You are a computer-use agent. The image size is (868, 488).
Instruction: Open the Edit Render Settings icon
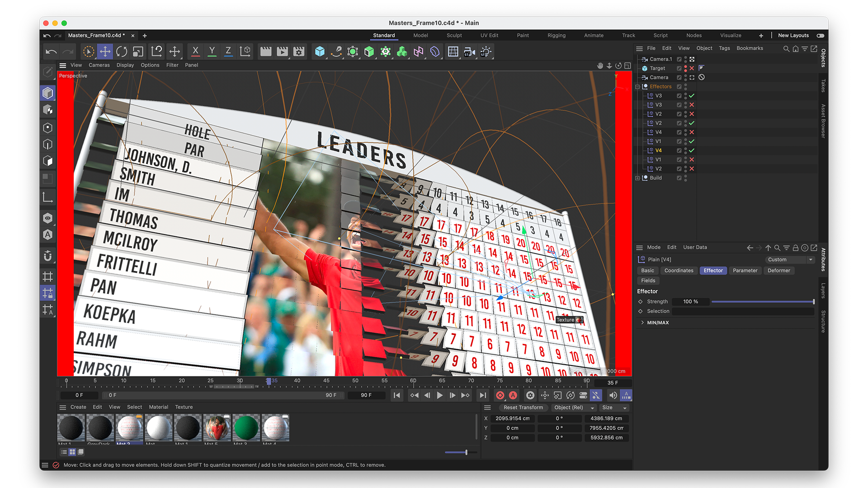(x=299, y=52)
